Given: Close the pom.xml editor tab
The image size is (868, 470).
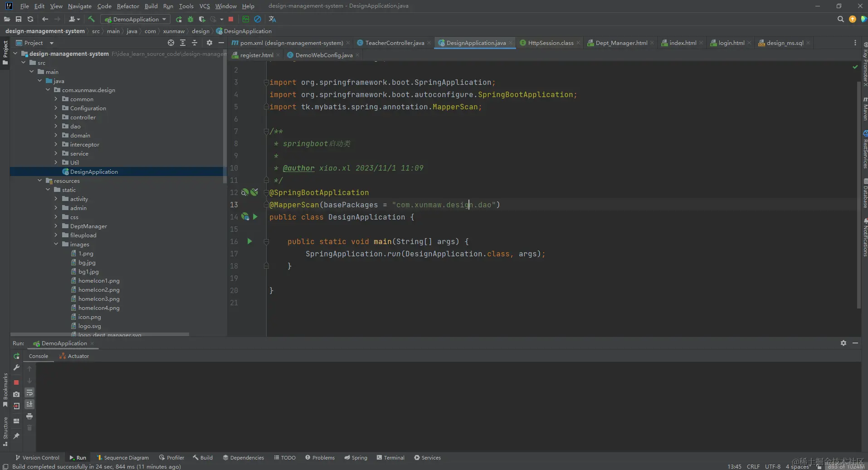Looking at the screenshot, I should point(348,43).
